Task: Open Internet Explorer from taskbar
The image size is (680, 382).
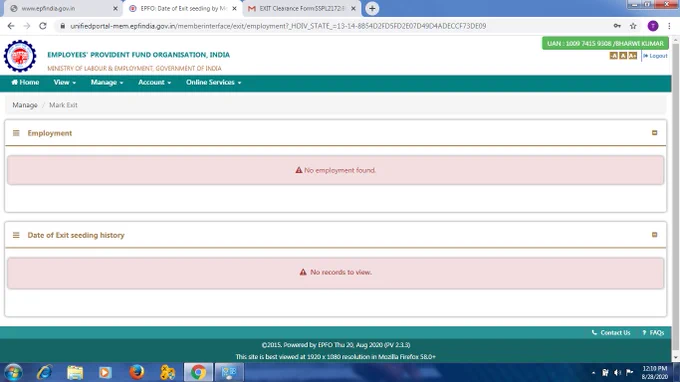Action: [x=44, y=372]
